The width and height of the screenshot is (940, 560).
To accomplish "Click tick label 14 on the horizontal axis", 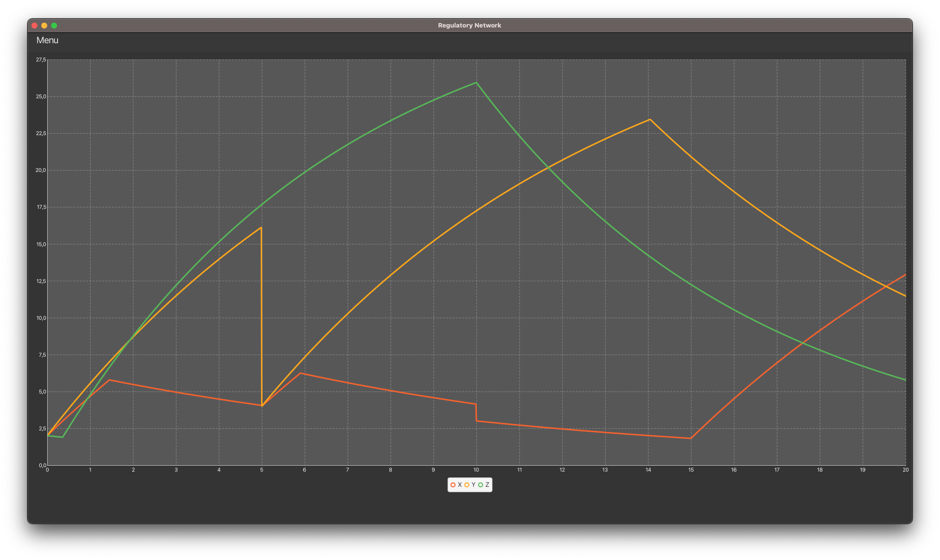I will click(x=648, y=470).
